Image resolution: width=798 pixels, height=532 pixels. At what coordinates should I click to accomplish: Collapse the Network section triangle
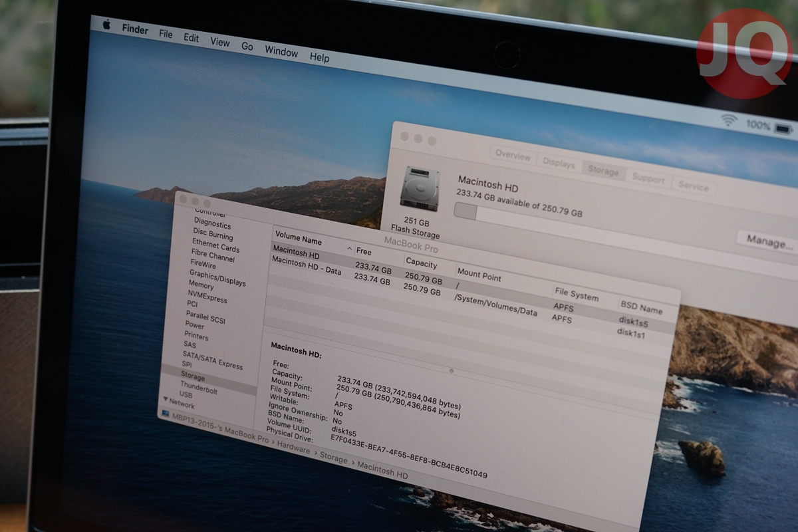point(166,399)
